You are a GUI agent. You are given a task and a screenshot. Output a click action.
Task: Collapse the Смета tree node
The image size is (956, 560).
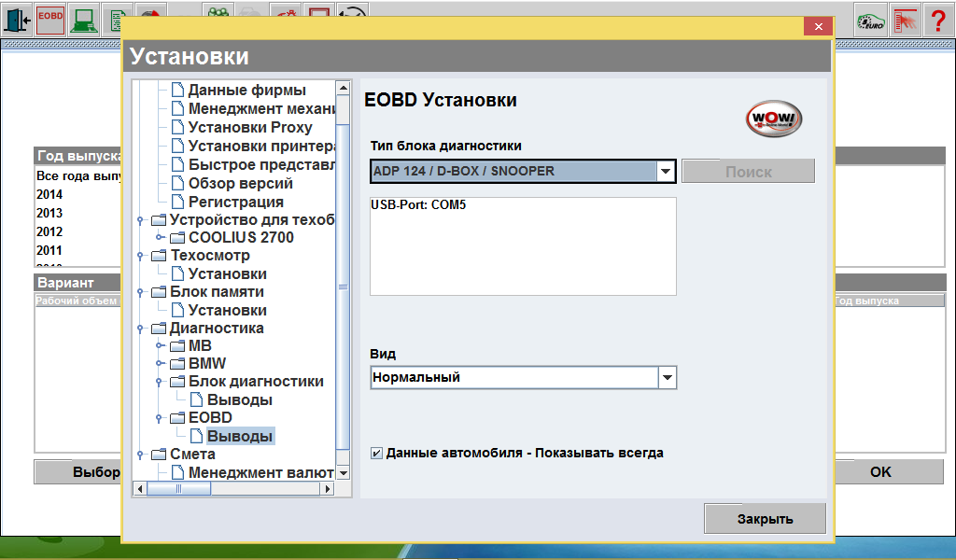tap(140, 455)
